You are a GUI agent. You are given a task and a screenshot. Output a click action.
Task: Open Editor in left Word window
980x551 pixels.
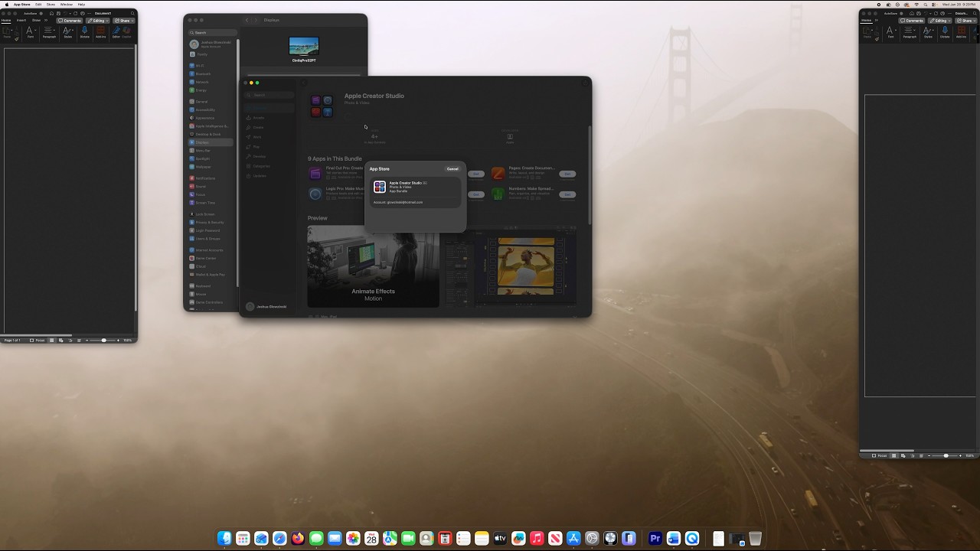(x=116, y=31)
